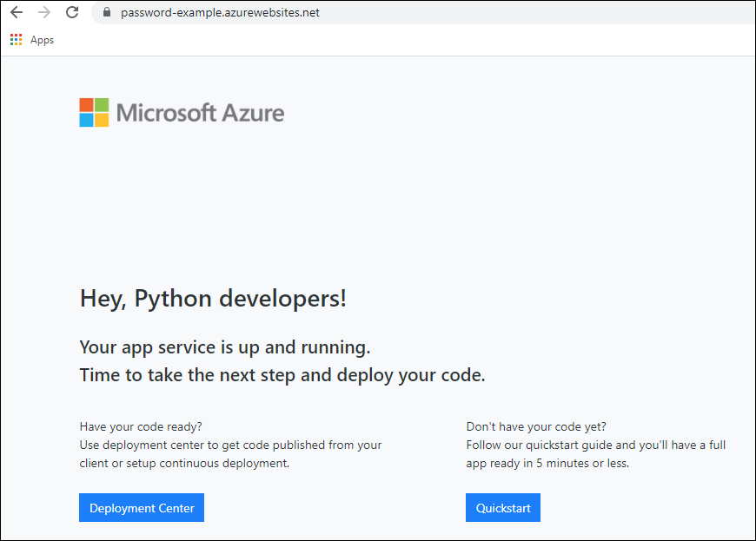Click the padlock site security icon
The height and width of the screenshot is (541, 756).
tap(107, 12)
